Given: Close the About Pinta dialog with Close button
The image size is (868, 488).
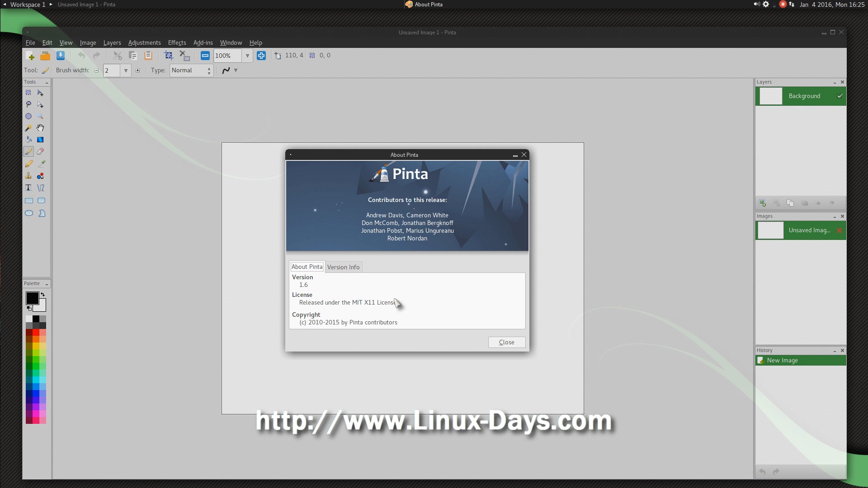Looking at the screenshot, I should 507,342.
